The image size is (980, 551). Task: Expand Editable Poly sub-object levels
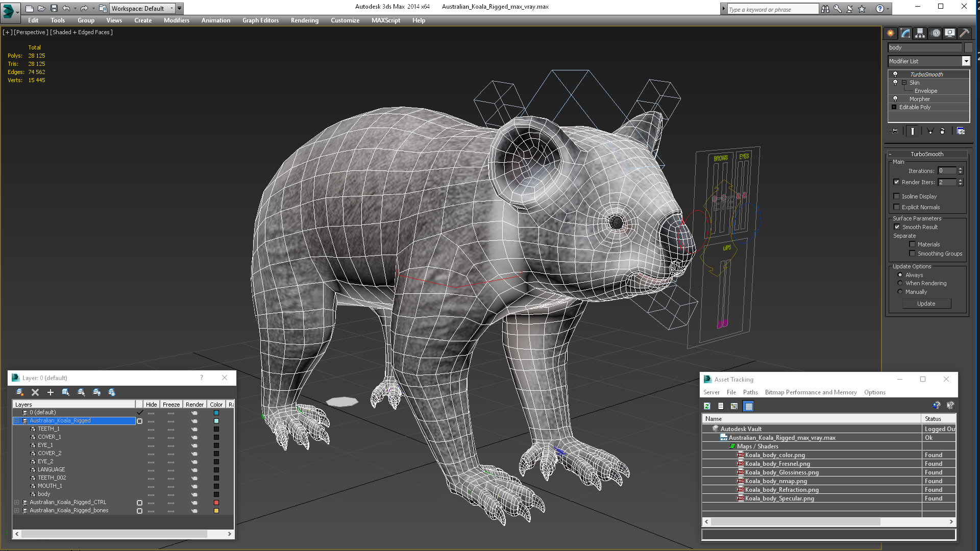(x=894, y=107)
